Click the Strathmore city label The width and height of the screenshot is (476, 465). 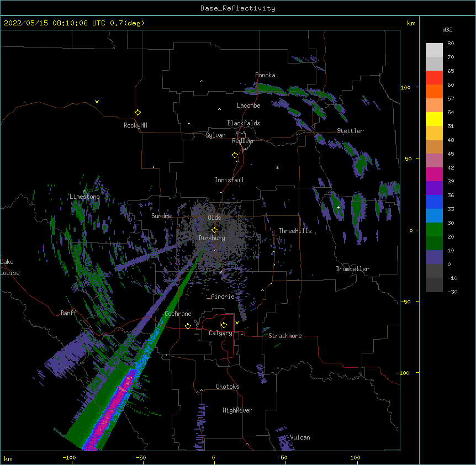285,336
